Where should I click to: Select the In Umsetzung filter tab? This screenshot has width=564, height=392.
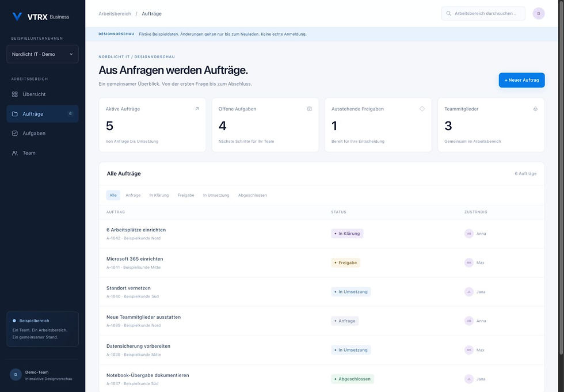(x=216, y=195)
